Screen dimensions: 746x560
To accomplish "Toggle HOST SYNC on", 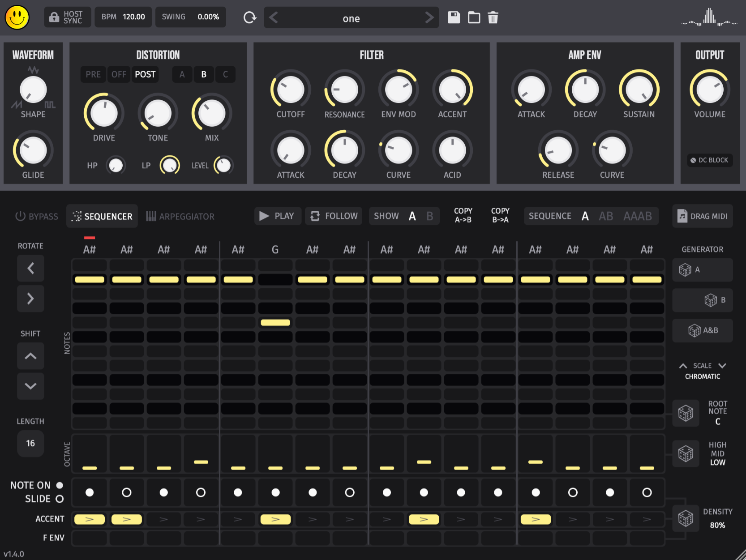I will click(x=67, y=17).
